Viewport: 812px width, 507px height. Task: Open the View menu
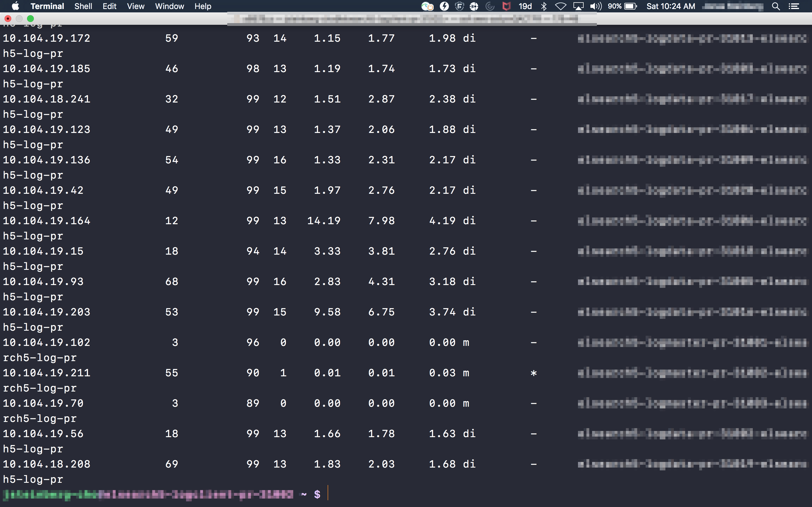(x=135, y=6)
